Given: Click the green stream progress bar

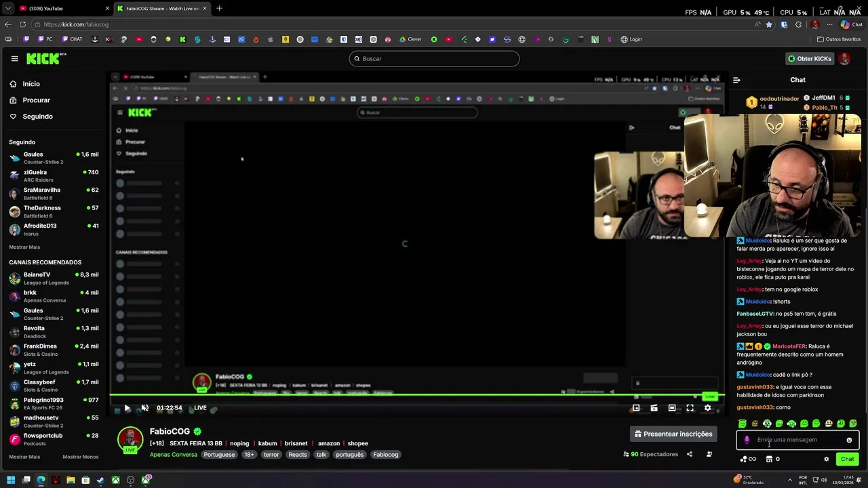Looking at the screenshot, I should coord(416,394).
